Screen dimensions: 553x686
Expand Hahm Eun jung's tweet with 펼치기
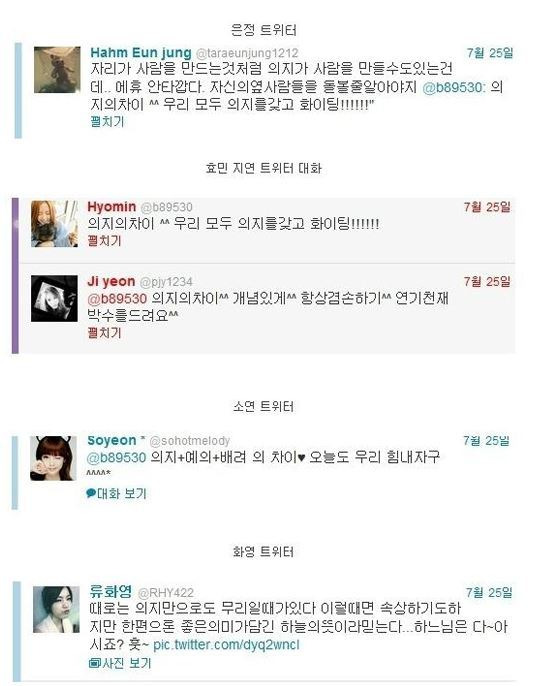click(107, 121)
